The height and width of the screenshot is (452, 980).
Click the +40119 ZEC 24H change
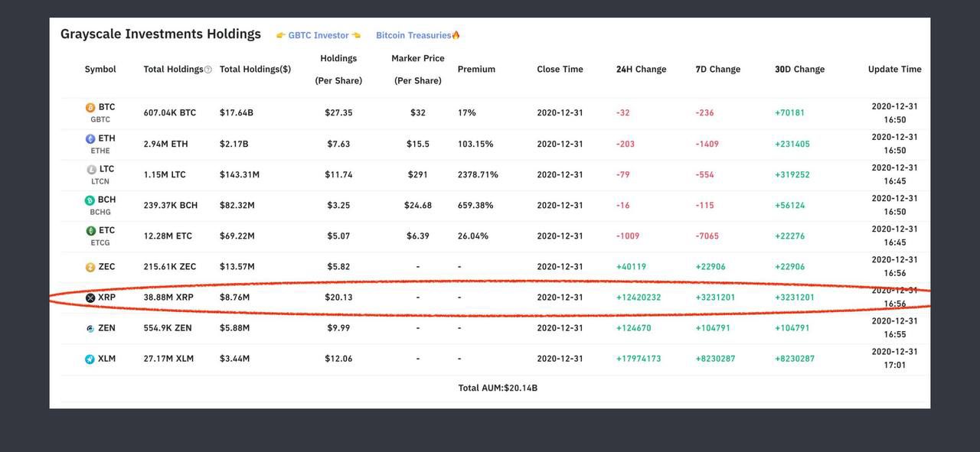tap(632, 266)
